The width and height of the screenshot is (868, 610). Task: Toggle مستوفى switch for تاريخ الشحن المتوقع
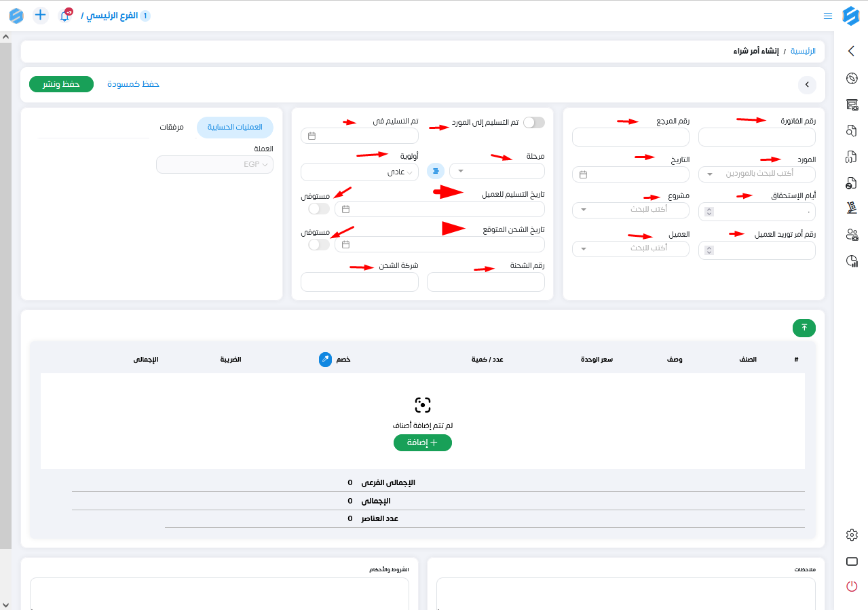click(x=318, y=244)
